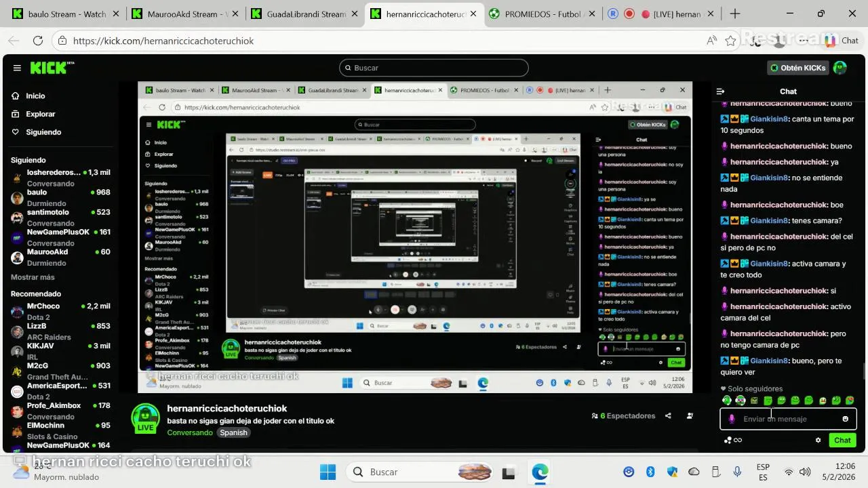Click the kick.com address bar URL
868x488 pixels.
(163, 41)
